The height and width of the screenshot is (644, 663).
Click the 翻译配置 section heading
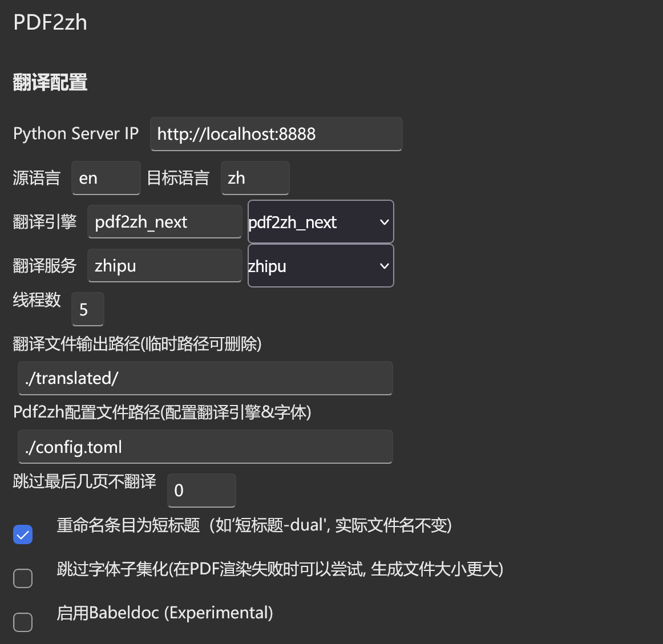[x=50, y=83]
